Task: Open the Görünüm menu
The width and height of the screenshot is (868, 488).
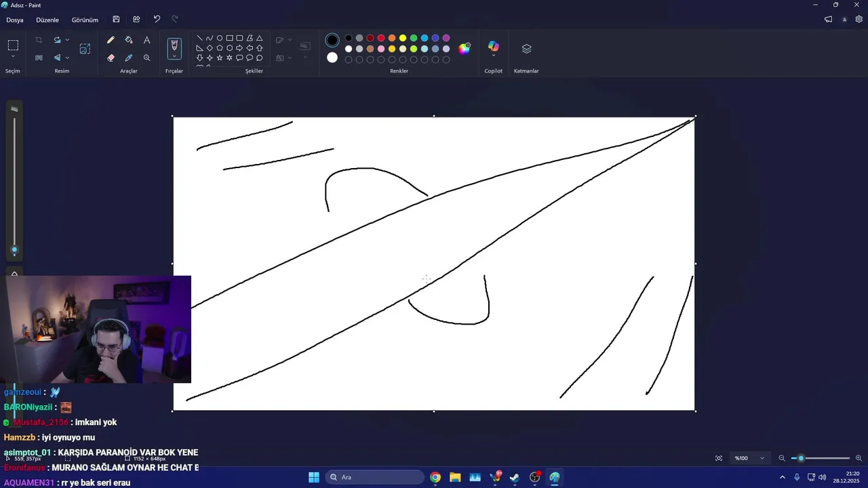Action: [x=85, y=20]
